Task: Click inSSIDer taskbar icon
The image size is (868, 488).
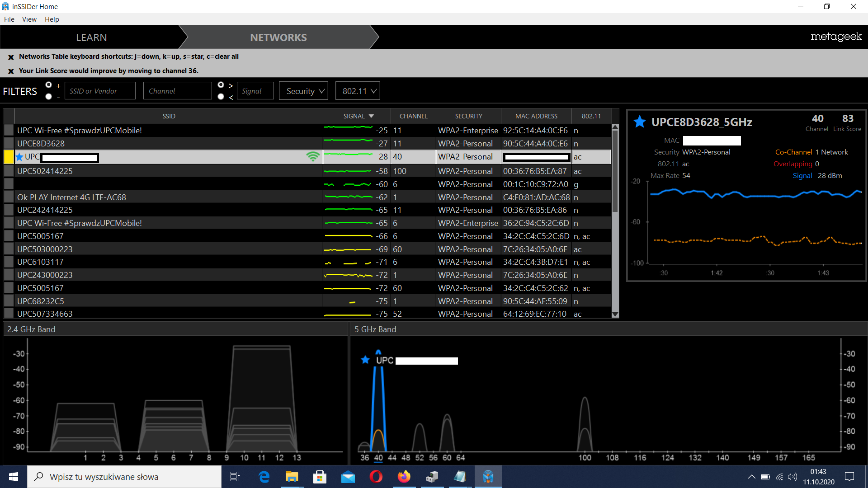Action: click(488, 477)
